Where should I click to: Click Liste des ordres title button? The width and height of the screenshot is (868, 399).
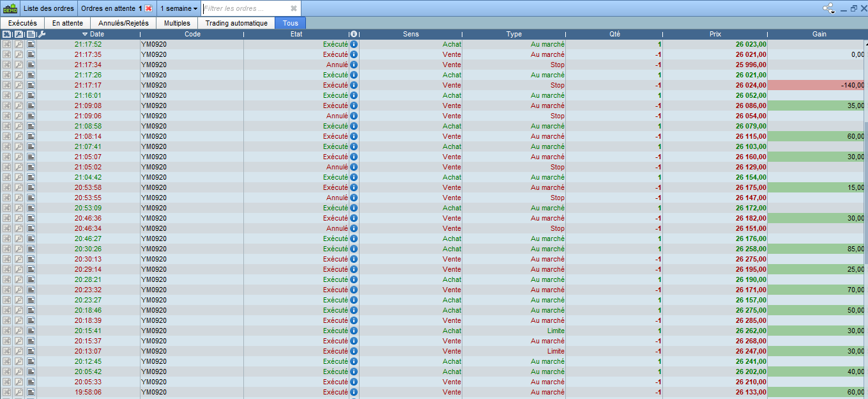(49, 8)
